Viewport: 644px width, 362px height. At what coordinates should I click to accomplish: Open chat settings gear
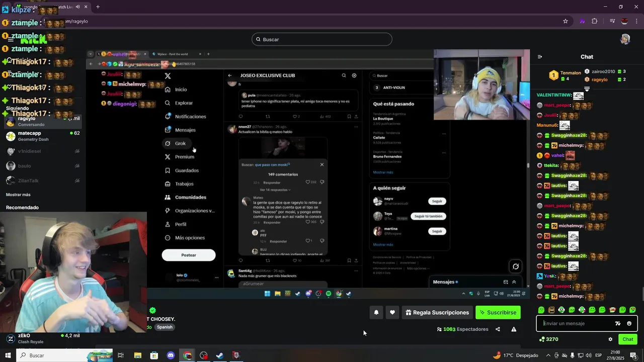[610, 339]
